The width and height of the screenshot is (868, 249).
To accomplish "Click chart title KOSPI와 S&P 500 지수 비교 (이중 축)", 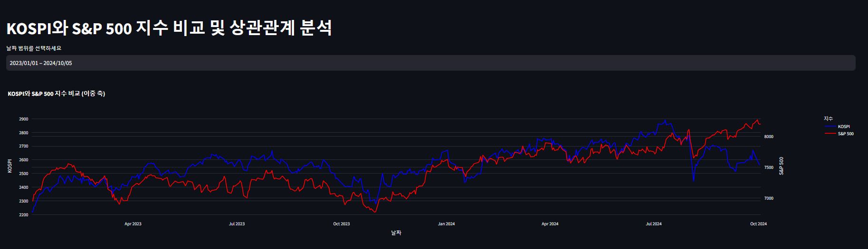I will pyautogui.click(x=57, y=94).
